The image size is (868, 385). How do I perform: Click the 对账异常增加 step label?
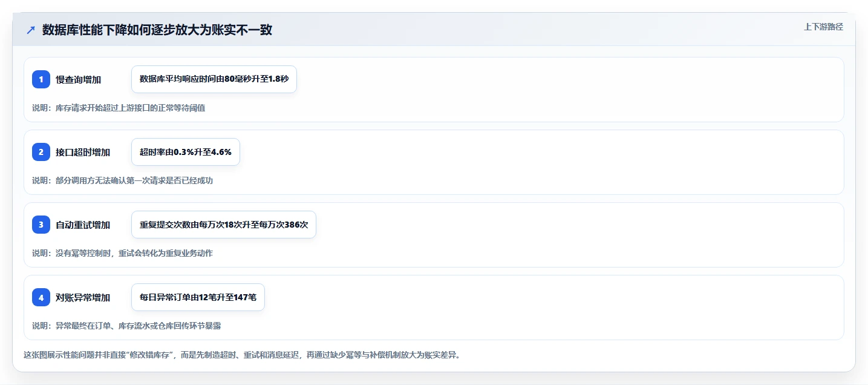[83, 297]
